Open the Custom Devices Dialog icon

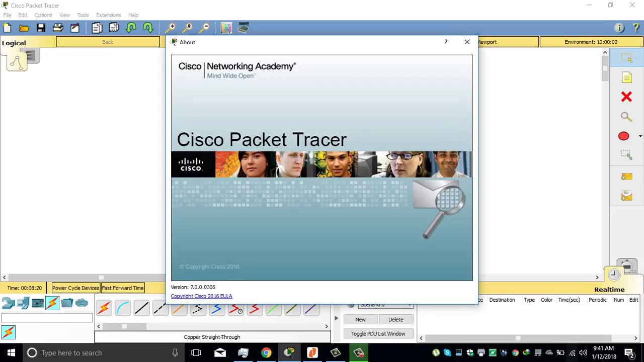click(243, 28)
